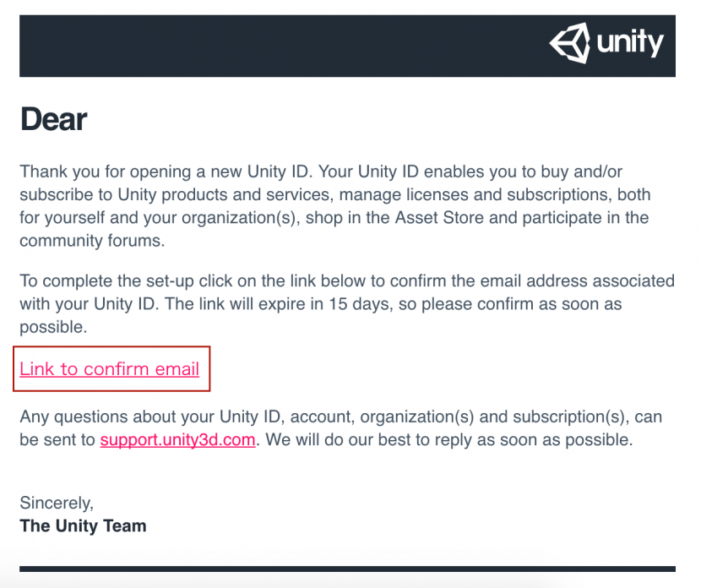Image resolution: width=701 pixels, height=588 pixels.
Task: Click the dark header banner
Action: [x=279, y=46]
